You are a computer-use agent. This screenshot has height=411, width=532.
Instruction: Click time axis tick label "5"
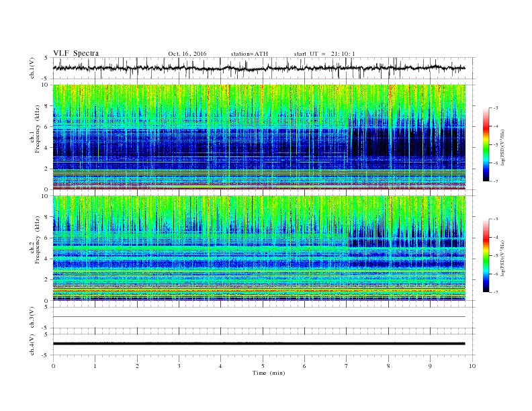(263, 366)
